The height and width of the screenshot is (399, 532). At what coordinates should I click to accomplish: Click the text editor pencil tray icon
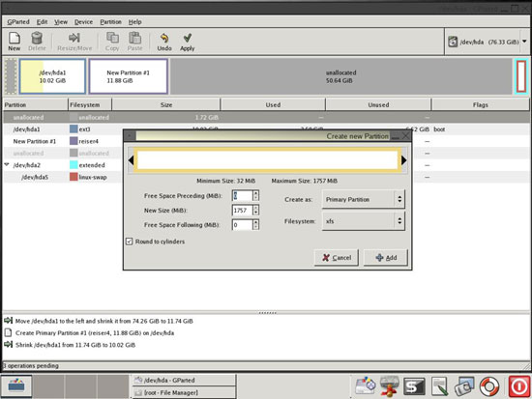(440, 386)
